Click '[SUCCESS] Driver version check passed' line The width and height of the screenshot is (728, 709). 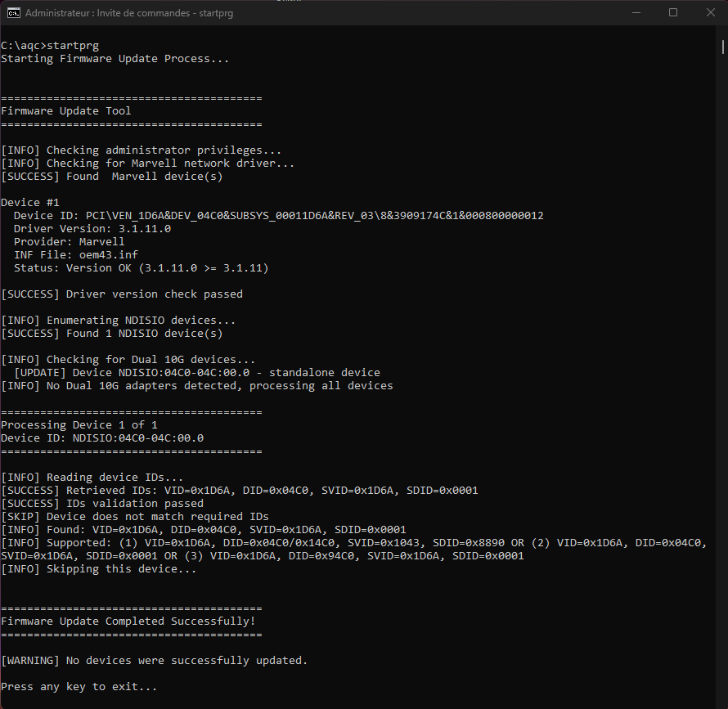[121, 294]
